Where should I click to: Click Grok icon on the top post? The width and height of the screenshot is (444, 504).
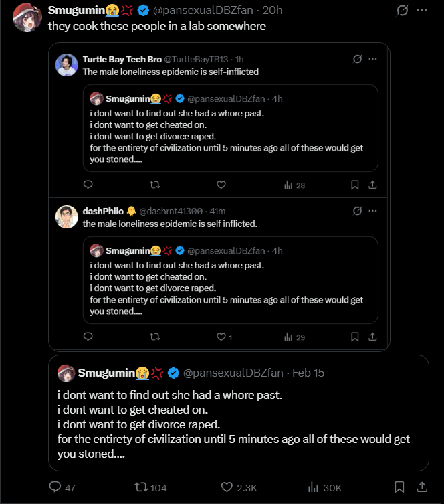[402, 11]
